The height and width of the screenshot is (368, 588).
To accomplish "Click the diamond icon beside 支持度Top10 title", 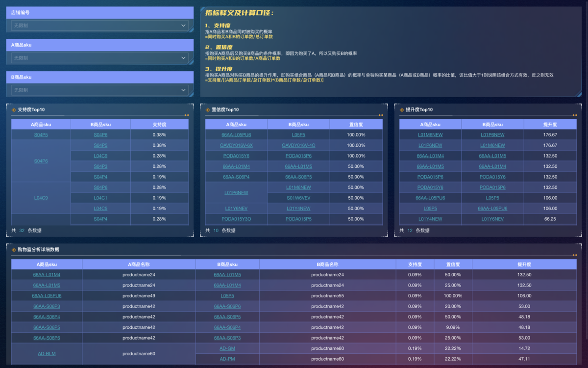I will click(14, 110).
